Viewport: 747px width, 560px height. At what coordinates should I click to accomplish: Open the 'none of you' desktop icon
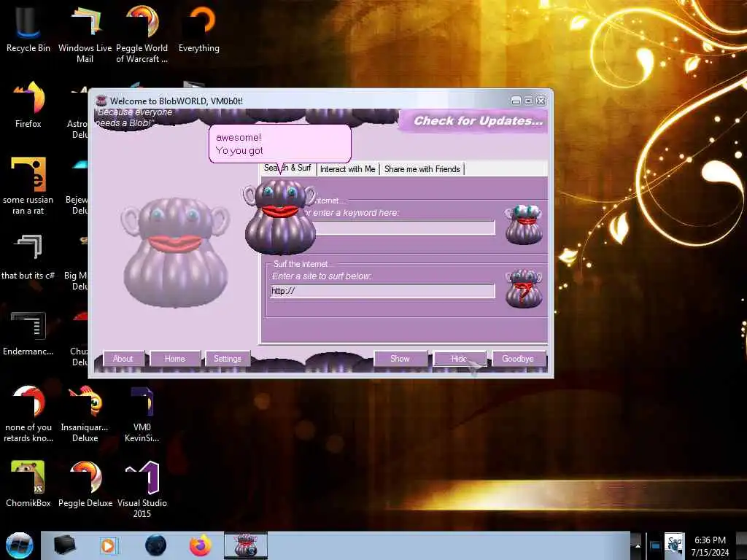(28, 413)
